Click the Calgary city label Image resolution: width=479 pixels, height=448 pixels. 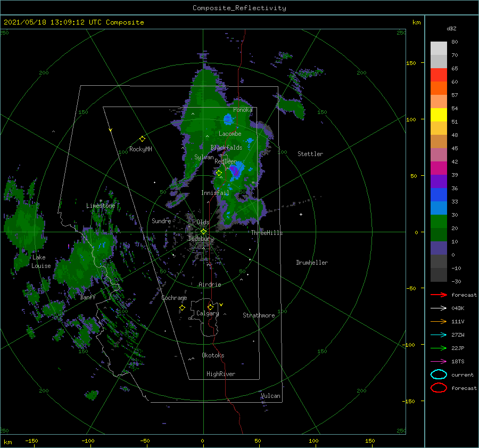coord(208,313)
